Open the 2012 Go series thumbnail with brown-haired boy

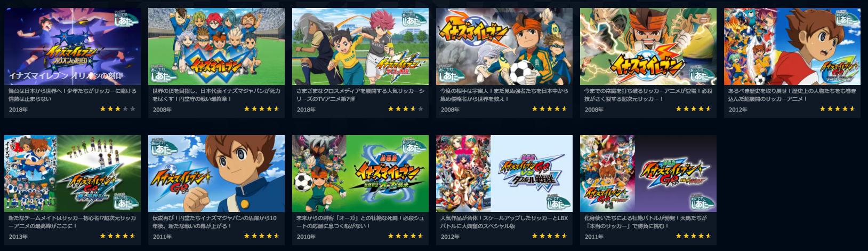tap(792, 46)
